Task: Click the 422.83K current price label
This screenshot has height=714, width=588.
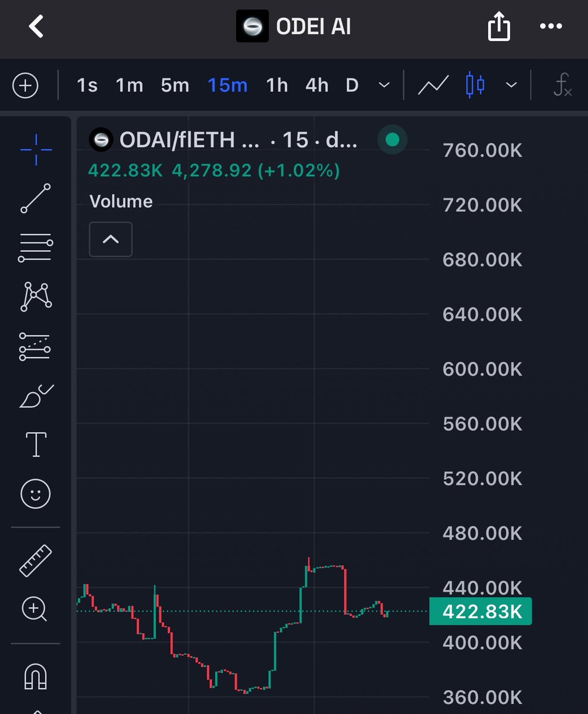Action: click(480, 612)
